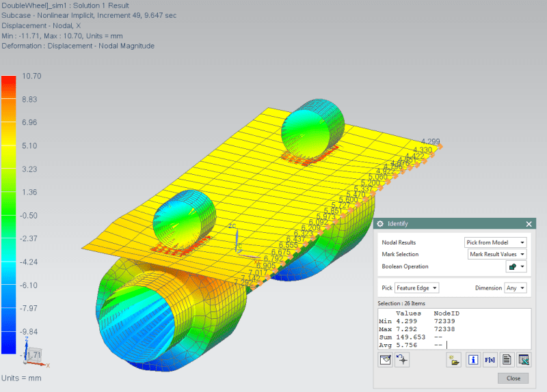Click the Max value 7.292 in results
Image resolution: width=547 pixels, height=392 pixels.
click(406, 329)
